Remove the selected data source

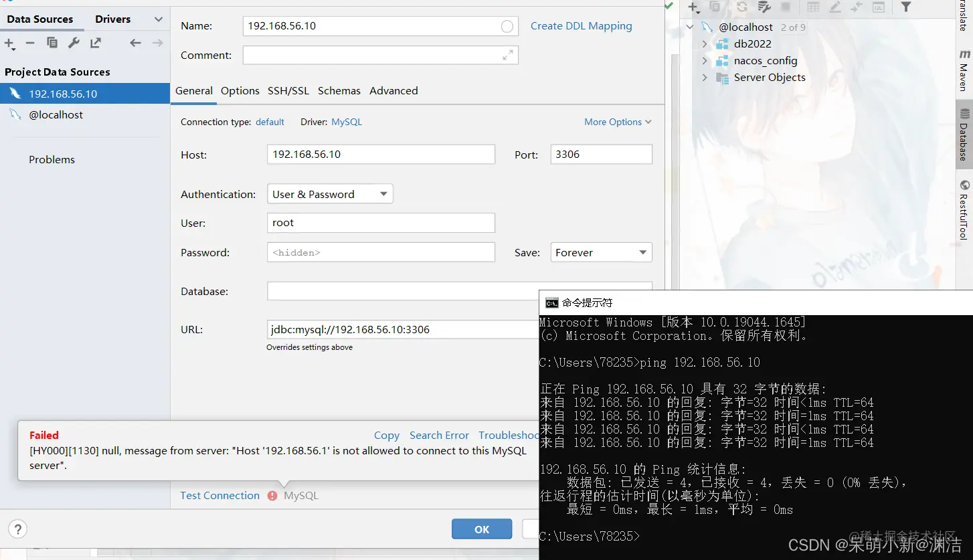pyautogui.click(x=31, y=43)
